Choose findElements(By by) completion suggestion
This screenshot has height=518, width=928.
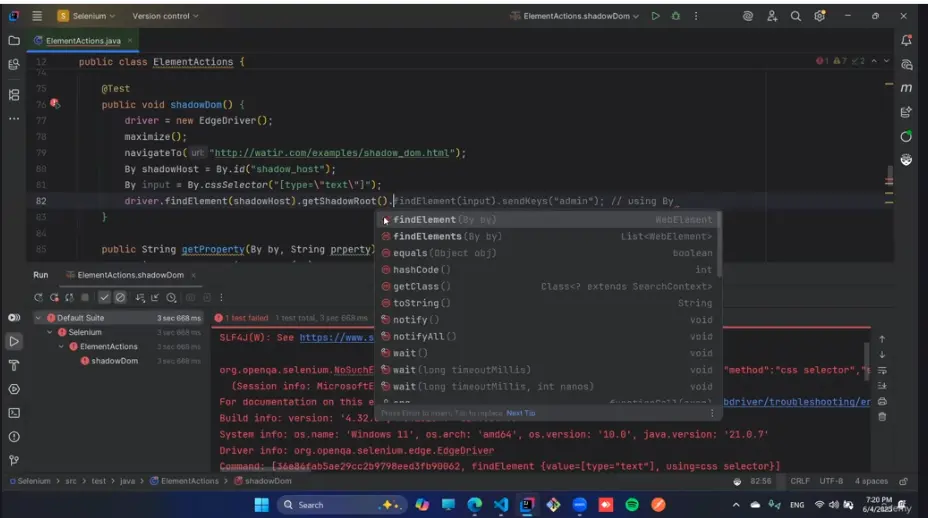tap(547, 236)
